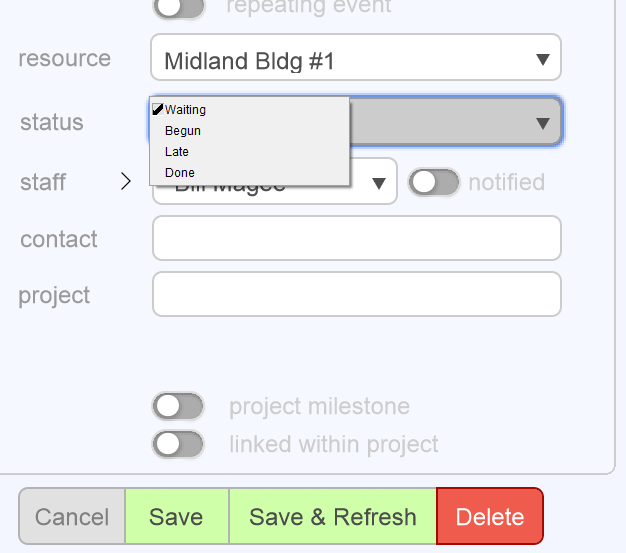Click the green Save button
The height and width of the screenshot is (553, 626).
(x=176, y=517)
